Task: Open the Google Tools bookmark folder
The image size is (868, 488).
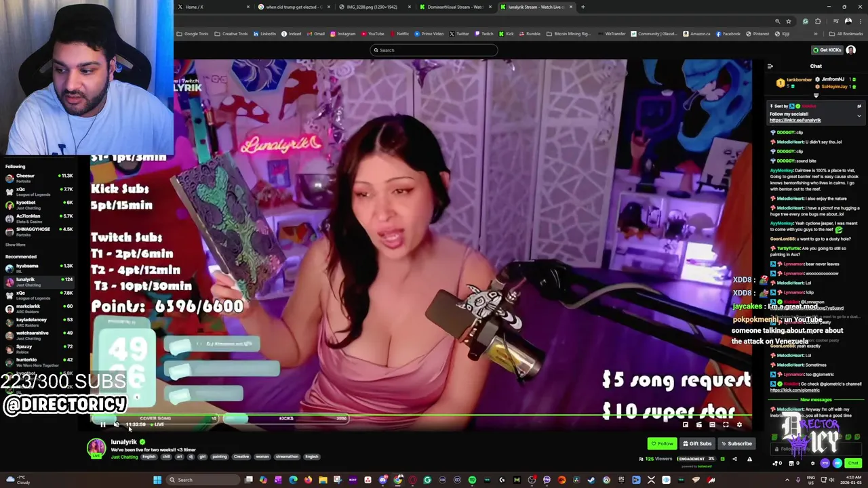Action: [193, 34]
